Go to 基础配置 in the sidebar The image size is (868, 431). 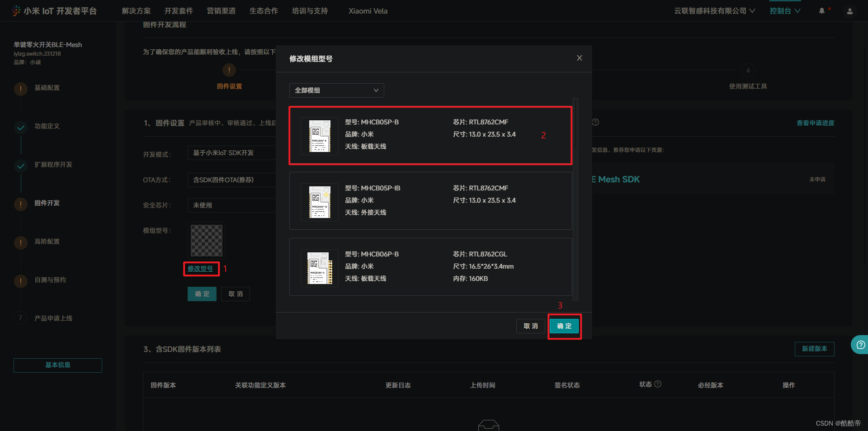coord(47,88)
